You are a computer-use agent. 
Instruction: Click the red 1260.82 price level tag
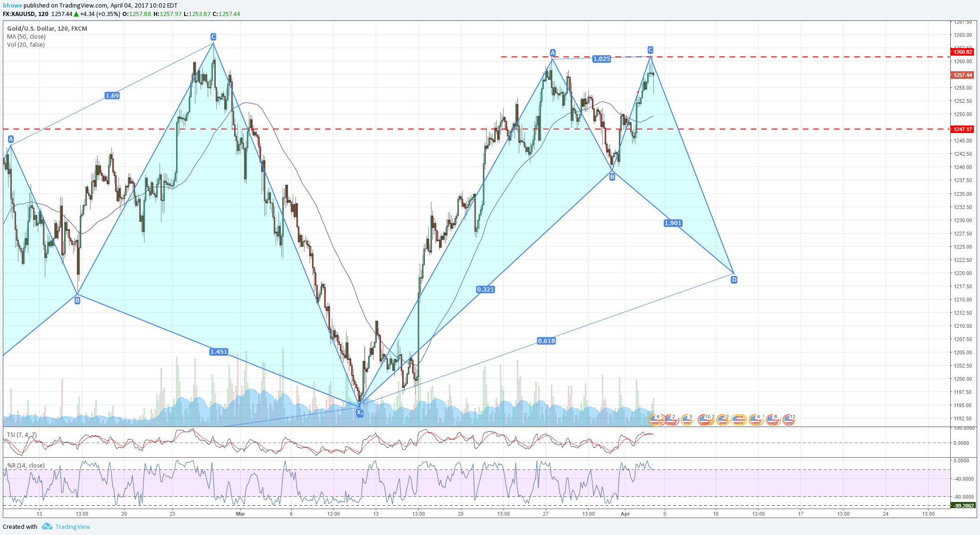coord(962,52)
